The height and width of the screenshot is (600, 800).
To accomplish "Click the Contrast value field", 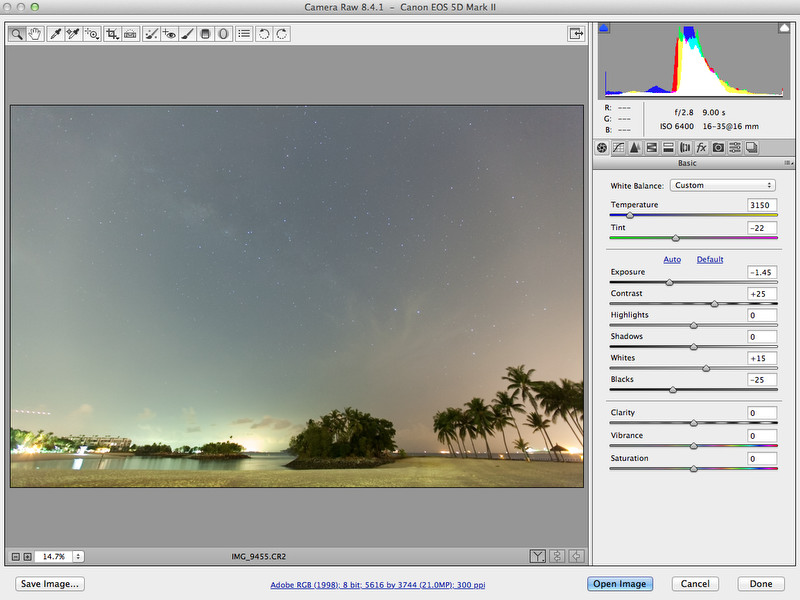I will click(x=762, y=294).
